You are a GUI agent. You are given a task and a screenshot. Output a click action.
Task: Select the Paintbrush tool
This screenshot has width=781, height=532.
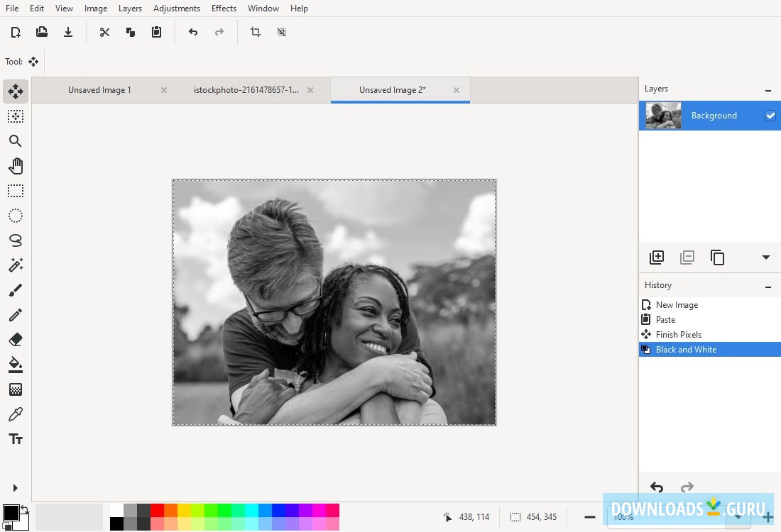click(16, 290)
